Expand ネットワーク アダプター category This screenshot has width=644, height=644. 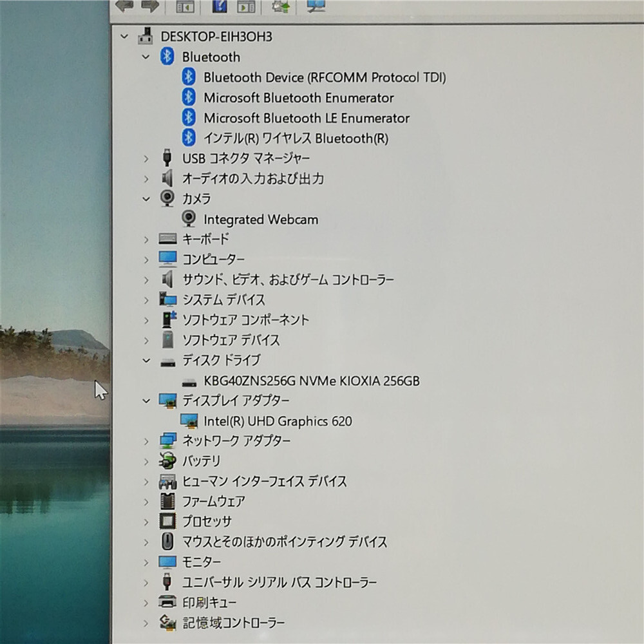tap(146, 442)
